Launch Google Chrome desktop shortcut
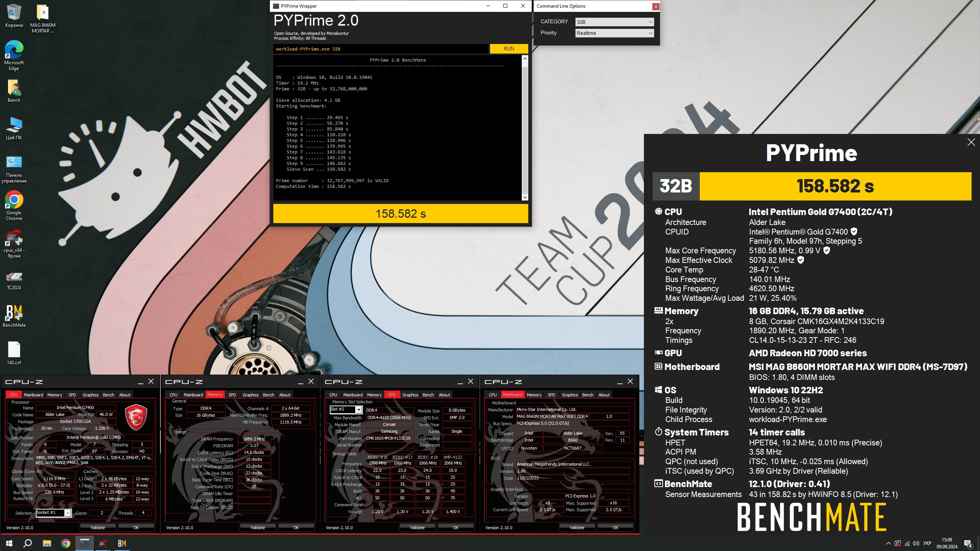Image resolution: width=980 pixels, height=551 pixels. tap(14, 205)
